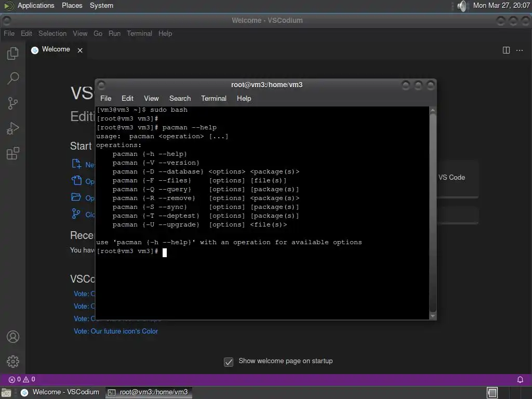Open the Manage gear icon
The image size is (532, 399).
click(13, 362)
